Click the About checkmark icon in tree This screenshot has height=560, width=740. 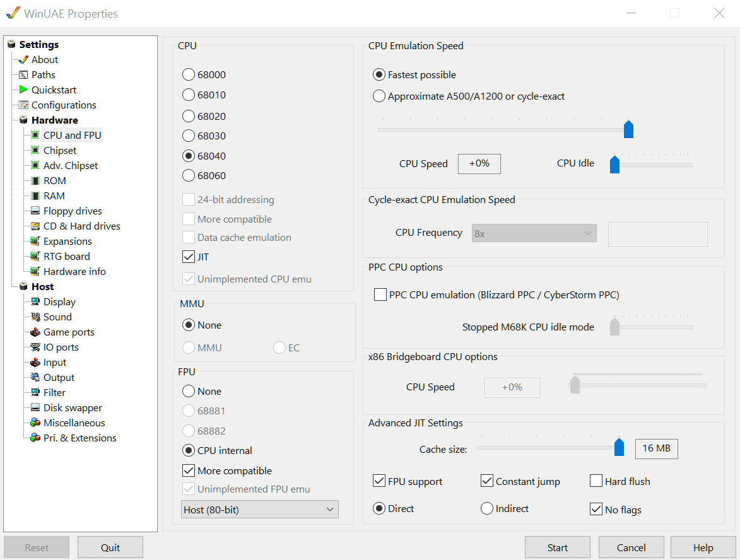point(23,60)
